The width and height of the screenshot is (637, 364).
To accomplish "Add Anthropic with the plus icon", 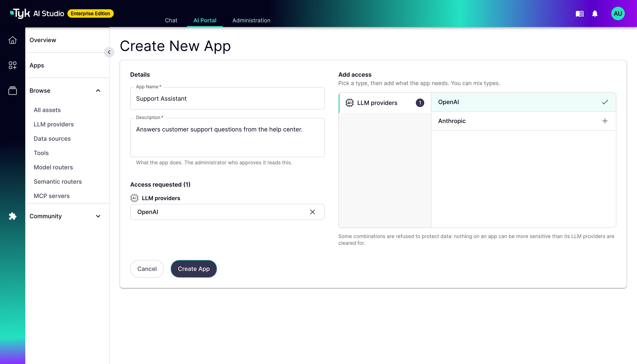I will click(605, 121).
